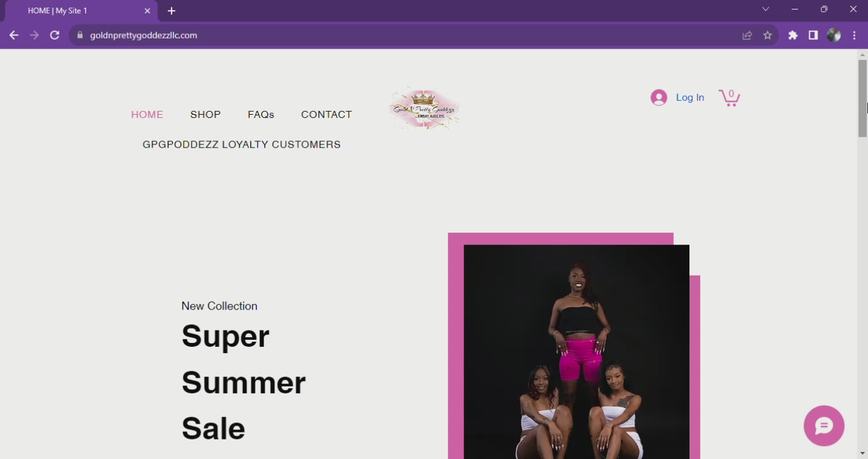Open the FAQs page
This screenshot has height=459, width=868.
261,115
